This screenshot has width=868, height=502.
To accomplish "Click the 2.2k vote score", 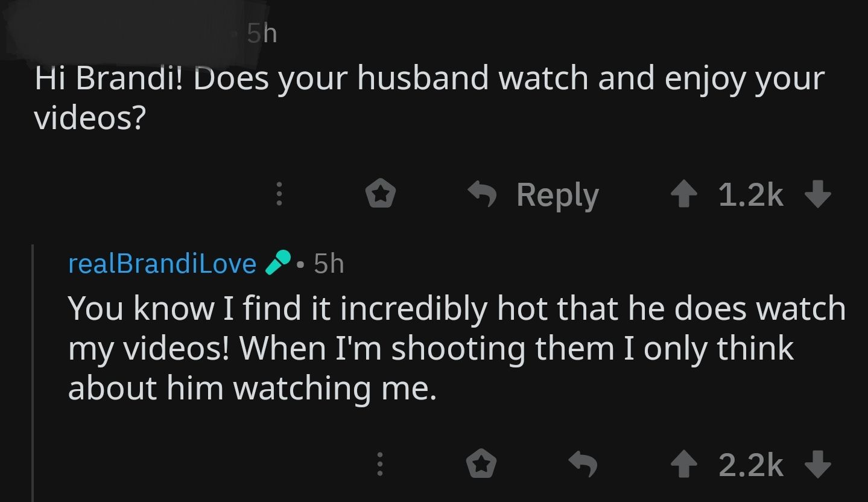I will tap(751, 465).
